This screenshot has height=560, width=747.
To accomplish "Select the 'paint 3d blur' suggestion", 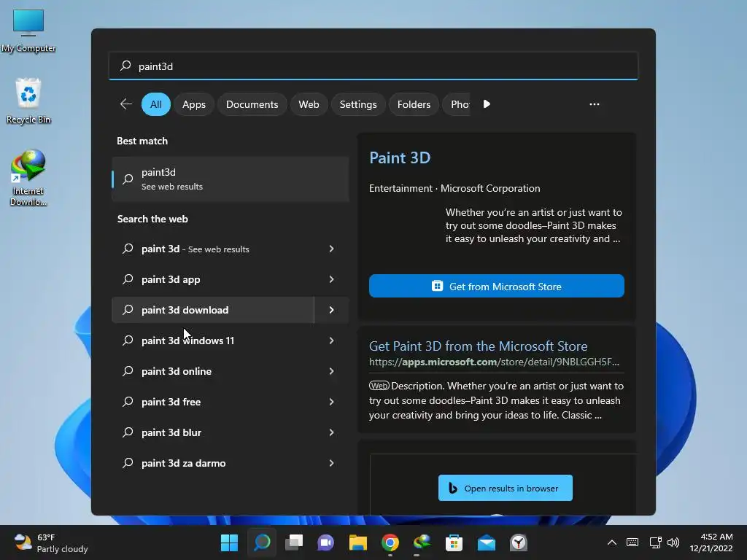I will click(x=213, y=432).
